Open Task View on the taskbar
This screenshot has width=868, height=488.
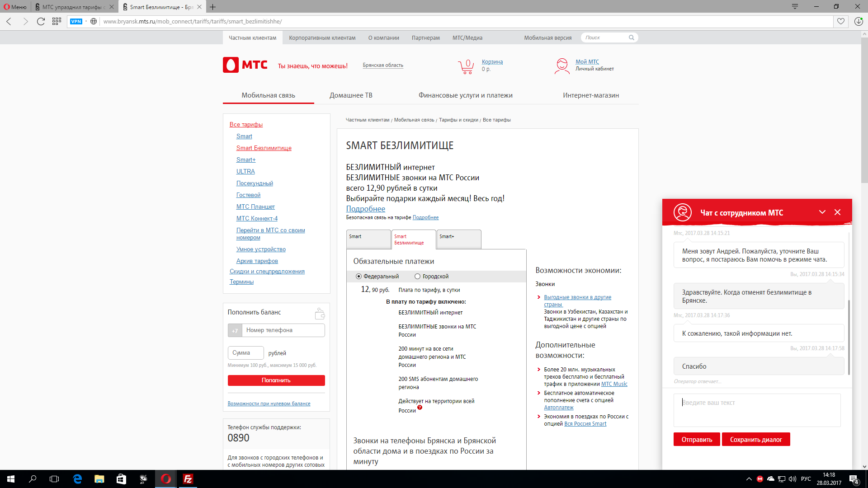point(54,479)
